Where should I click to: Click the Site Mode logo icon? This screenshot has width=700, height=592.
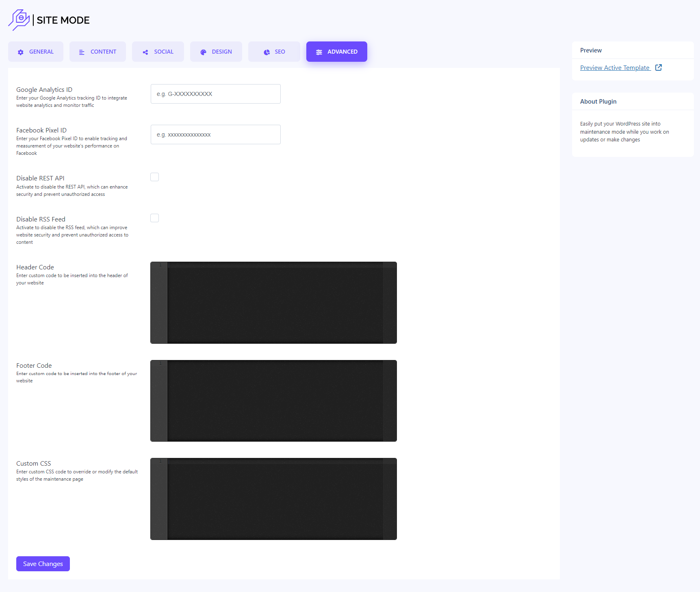pos(19,20)
